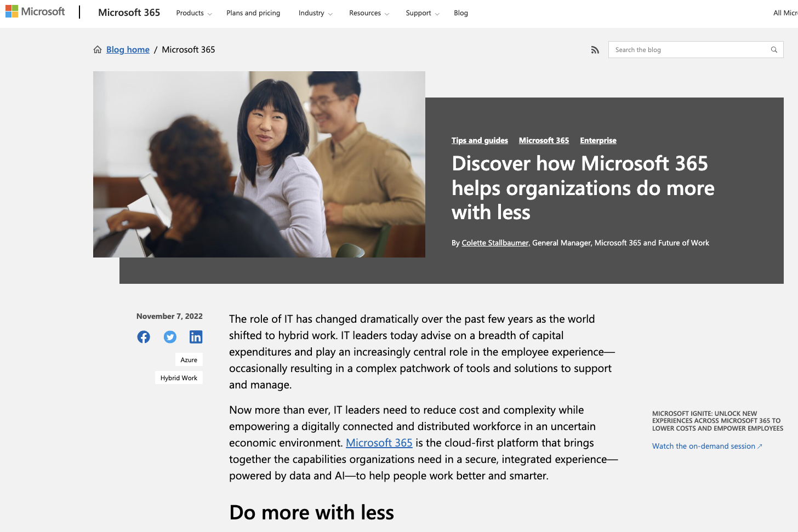The width and height of the screenshot is (798, 532).
Task: Click the search magnifier icon
Action: [774, 50]
